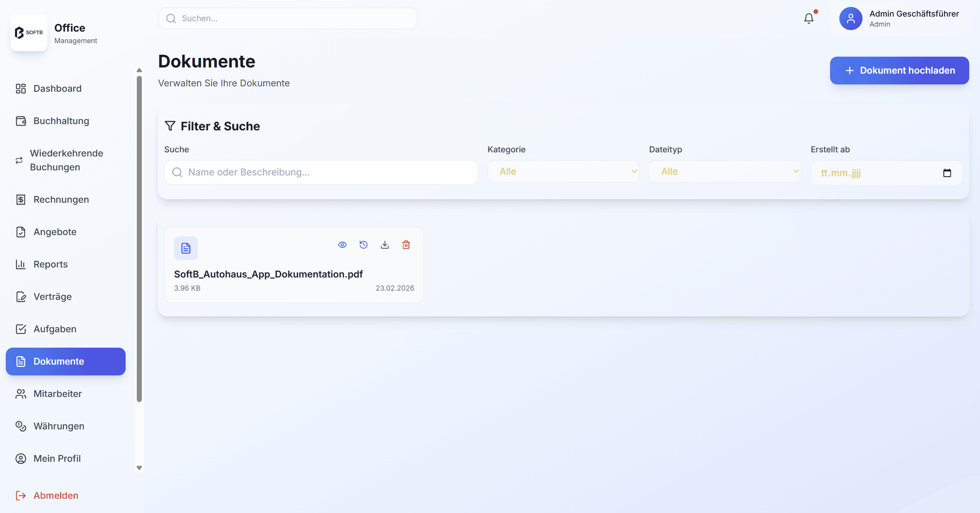Click Dokument hochladen button

(899, 71)
